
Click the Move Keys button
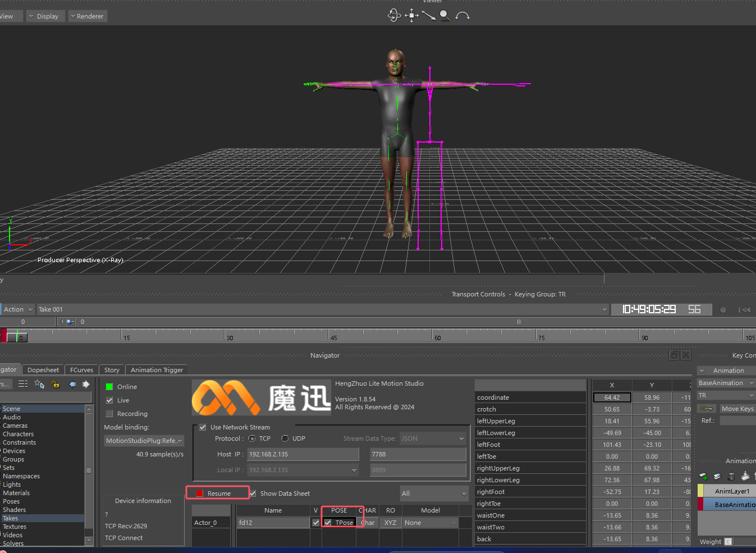coord(737,409)
